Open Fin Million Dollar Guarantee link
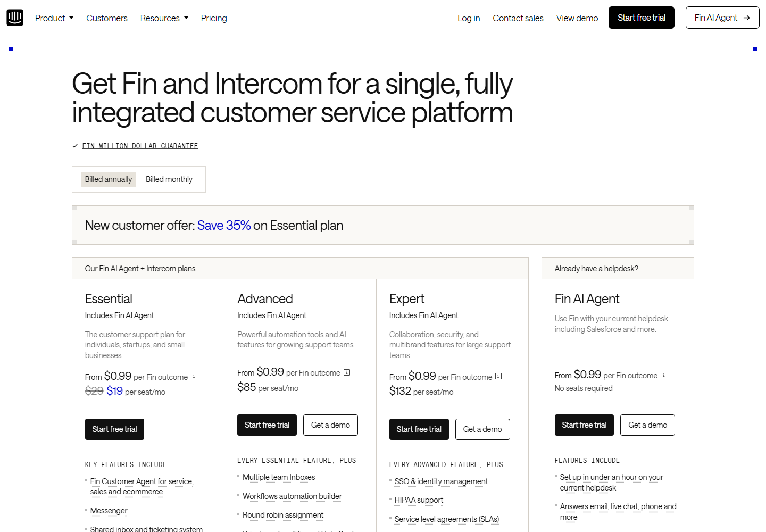Screen dimensions: 766x532 click(140, 146)
